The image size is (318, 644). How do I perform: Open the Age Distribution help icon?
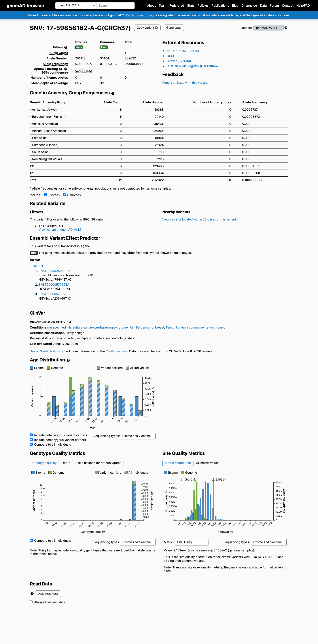pyautogui.click(x=68, y=361)
